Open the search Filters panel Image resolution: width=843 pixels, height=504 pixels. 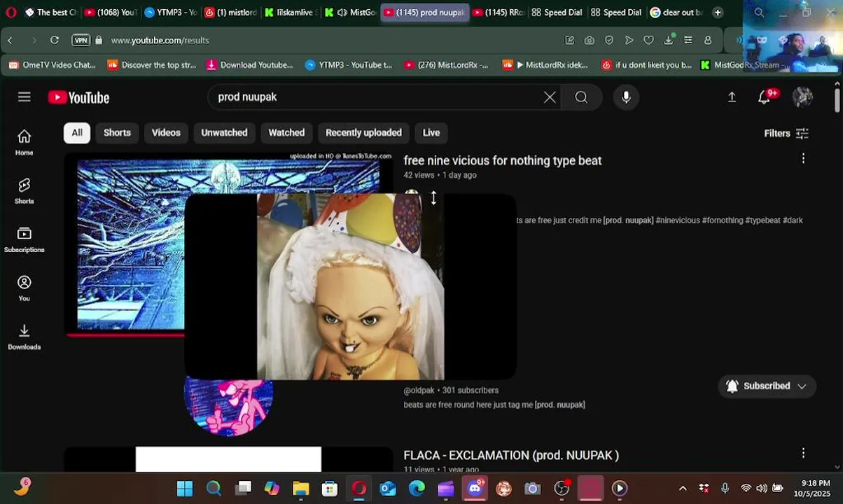pos(786,133)
